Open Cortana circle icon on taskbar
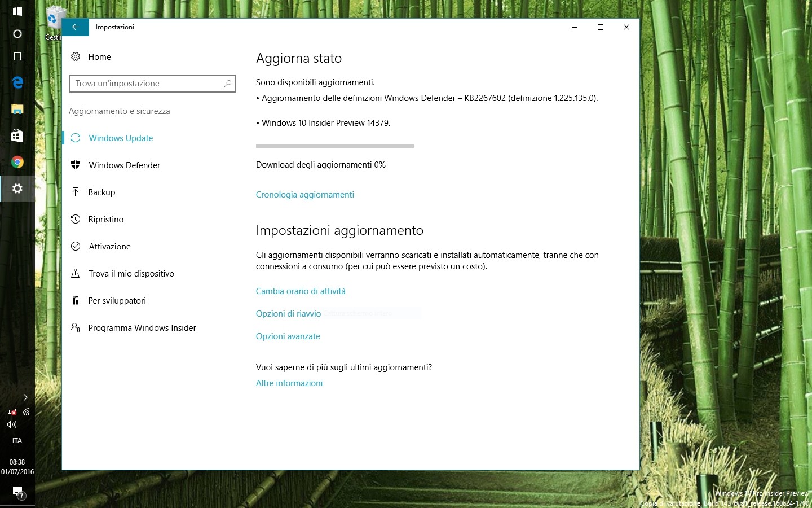812x508 pixels. (17, 34)
